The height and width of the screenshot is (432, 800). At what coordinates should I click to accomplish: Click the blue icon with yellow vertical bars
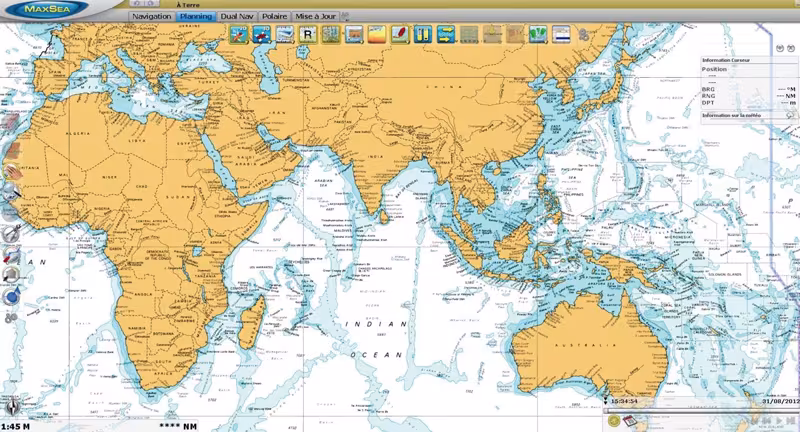[423, 35]
